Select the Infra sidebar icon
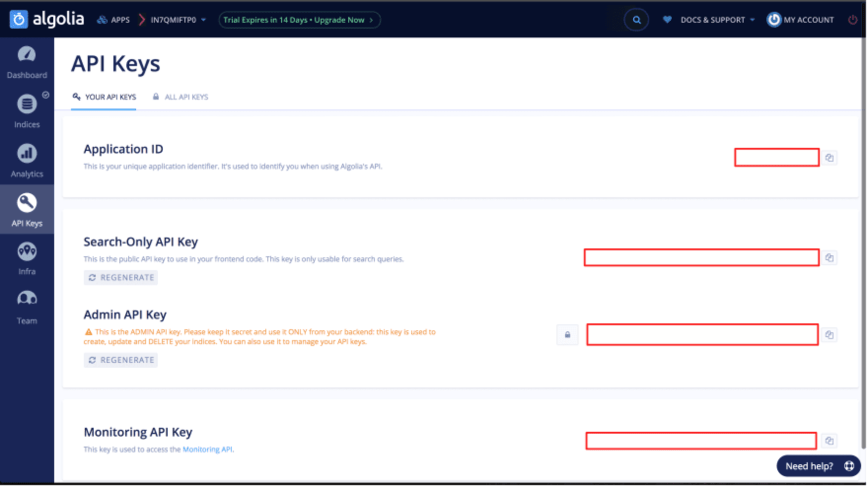The height and width of the screenshot is (486, 868). point(27,256)
